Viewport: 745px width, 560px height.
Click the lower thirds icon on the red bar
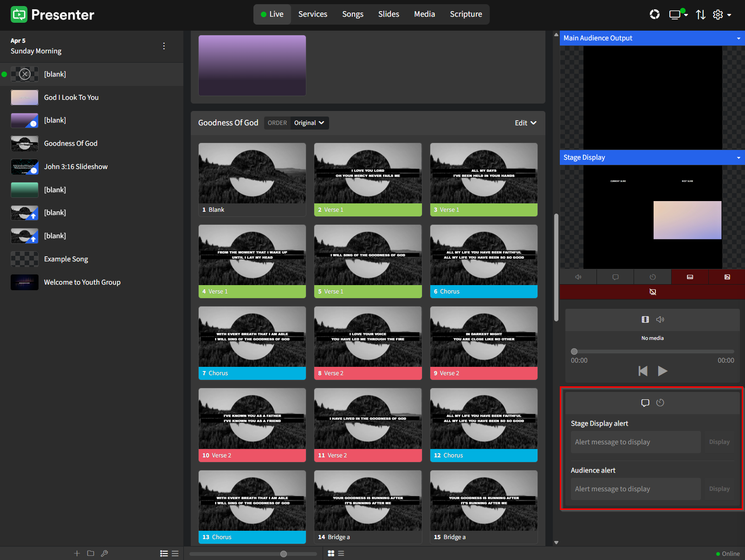[690, 276]
